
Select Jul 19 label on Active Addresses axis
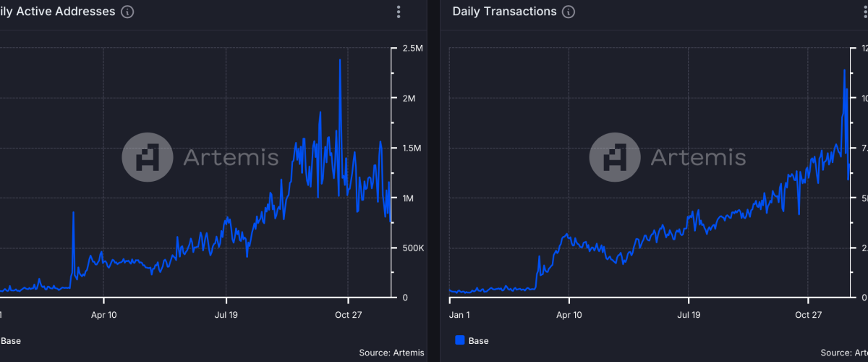pyautogui.click(x=226, y=315)
